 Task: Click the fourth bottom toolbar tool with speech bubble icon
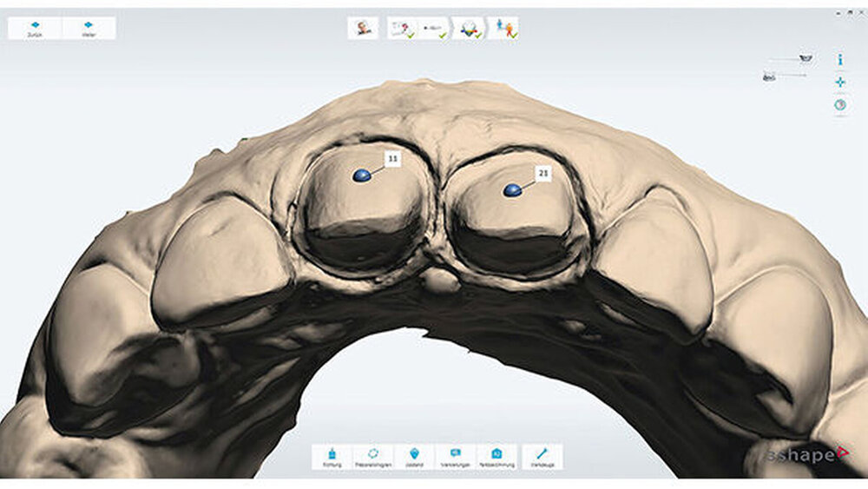[456, 457]
